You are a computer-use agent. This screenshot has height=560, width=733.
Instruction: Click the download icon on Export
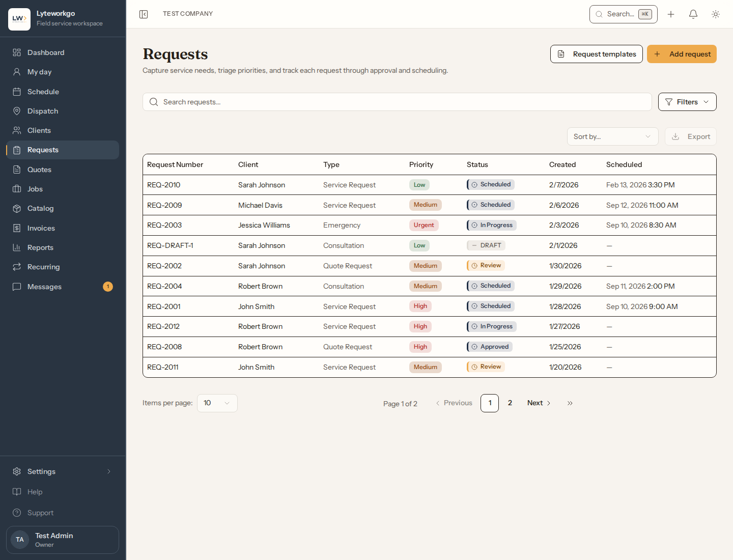[675, 136]
